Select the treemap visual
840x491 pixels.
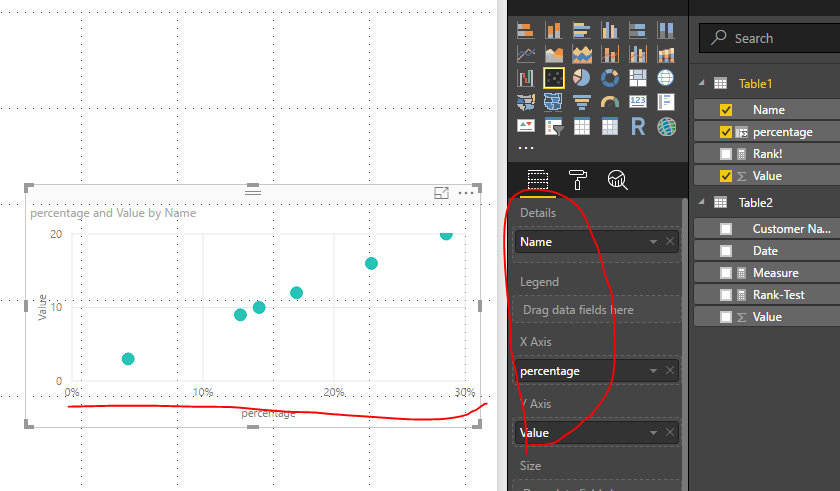pos(638,78)
